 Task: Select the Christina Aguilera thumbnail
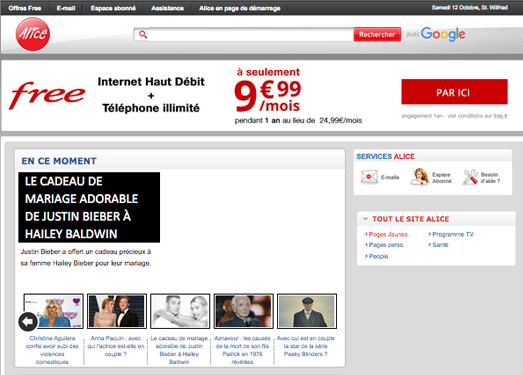click(x=53, y=311)
